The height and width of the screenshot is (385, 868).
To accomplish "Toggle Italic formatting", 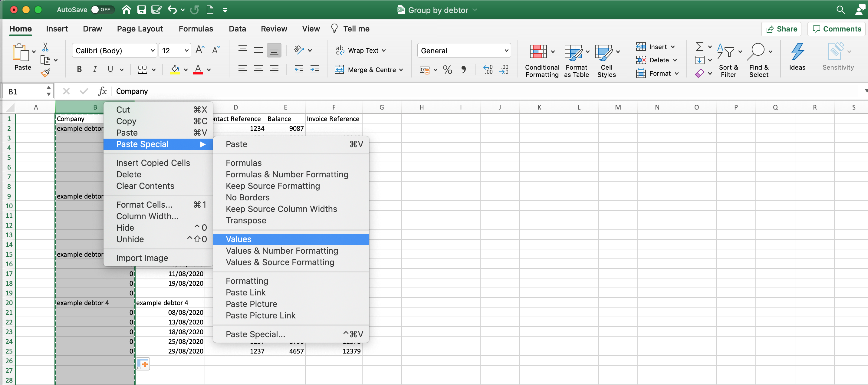I will tap(95, 69).
